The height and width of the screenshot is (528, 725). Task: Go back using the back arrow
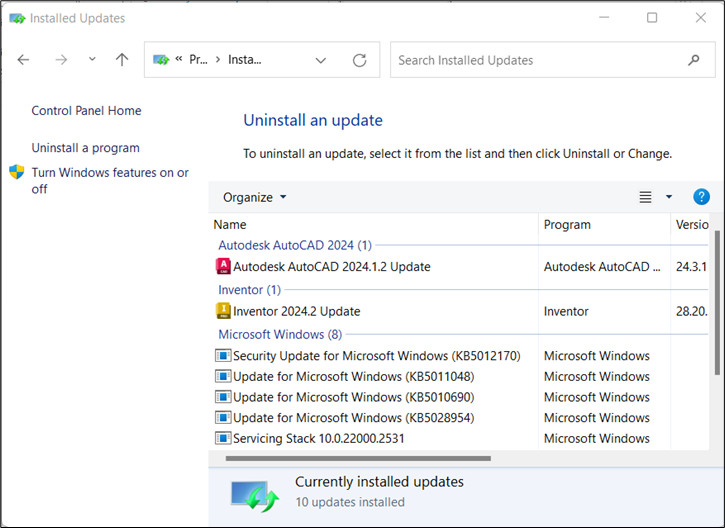[x=23, y=60]
